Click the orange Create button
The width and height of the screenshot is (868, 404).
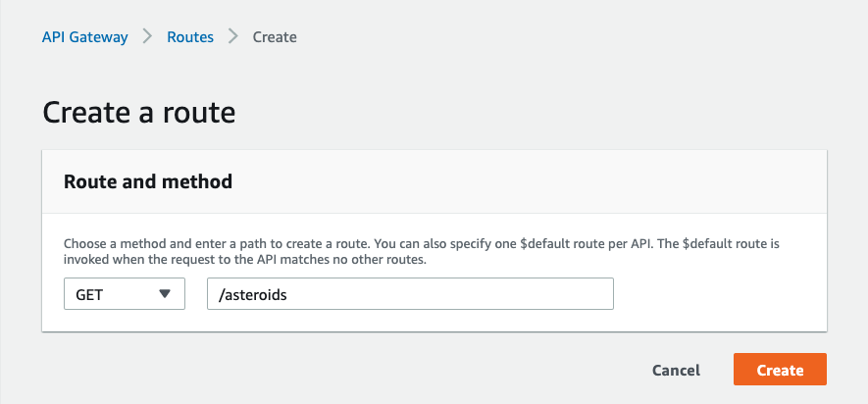(x=780, y=369)
